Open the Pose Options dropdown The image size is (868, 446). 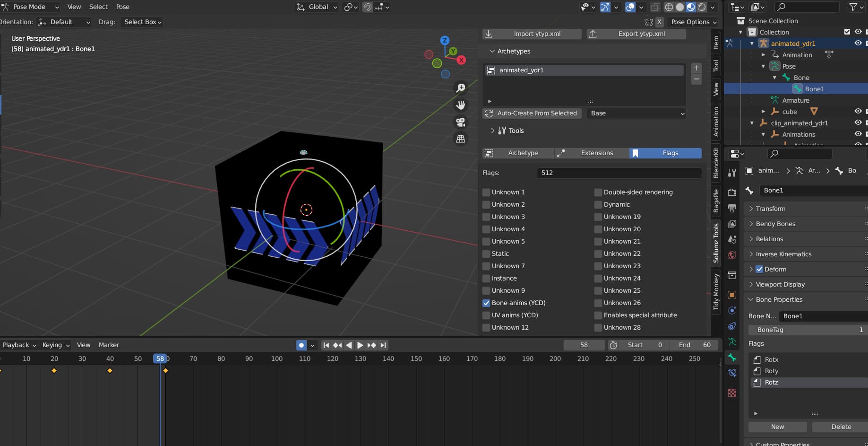(x=694, y=22)
